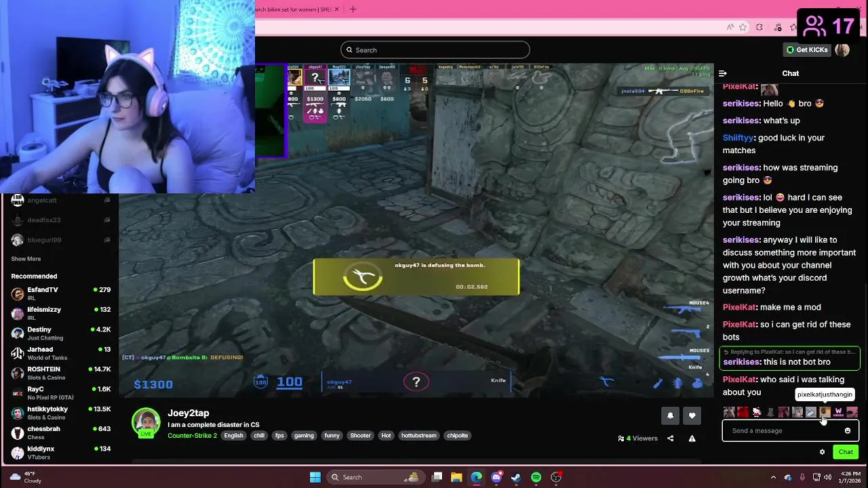Open a new browser tab
The width and height of the screenshot is (868, 488).
pos(353,9)
